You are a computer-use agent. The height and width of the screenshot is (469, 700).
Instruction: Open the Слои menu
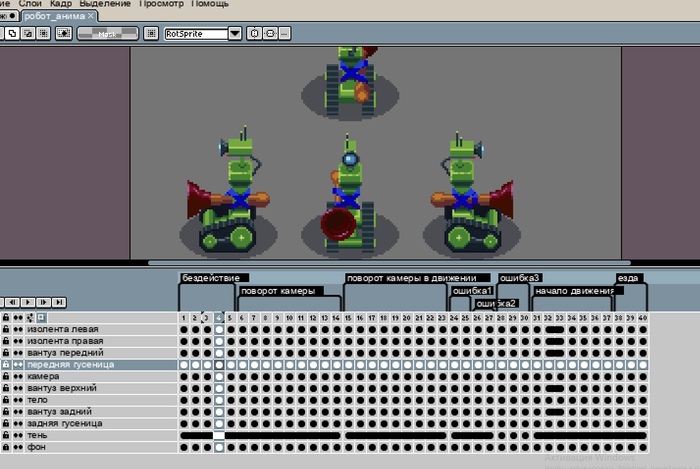pos(30,4)
